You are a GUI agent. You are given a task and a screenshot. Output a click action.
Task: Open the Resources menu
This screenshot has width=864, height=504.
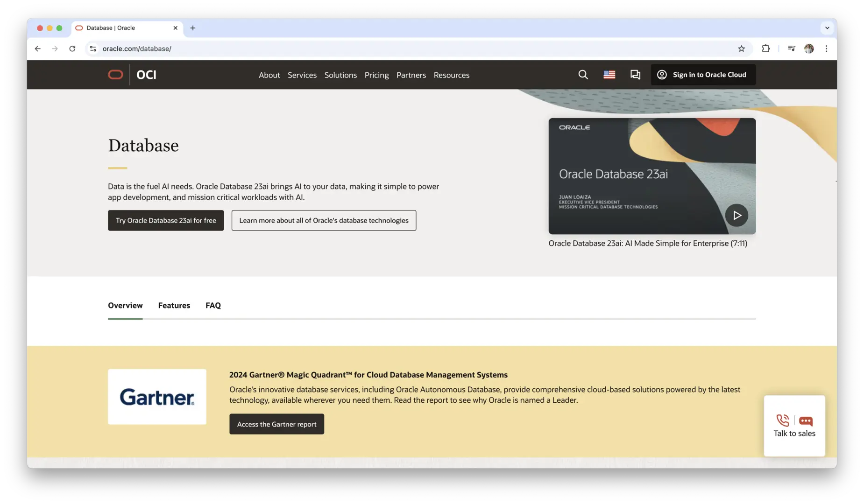click(452, 75)
